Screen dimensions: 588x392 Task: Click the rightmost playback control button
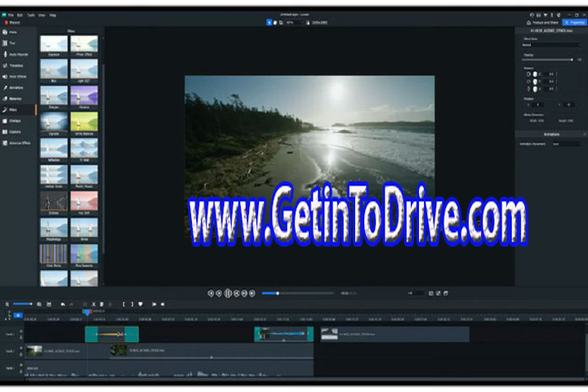pos(252,293)
